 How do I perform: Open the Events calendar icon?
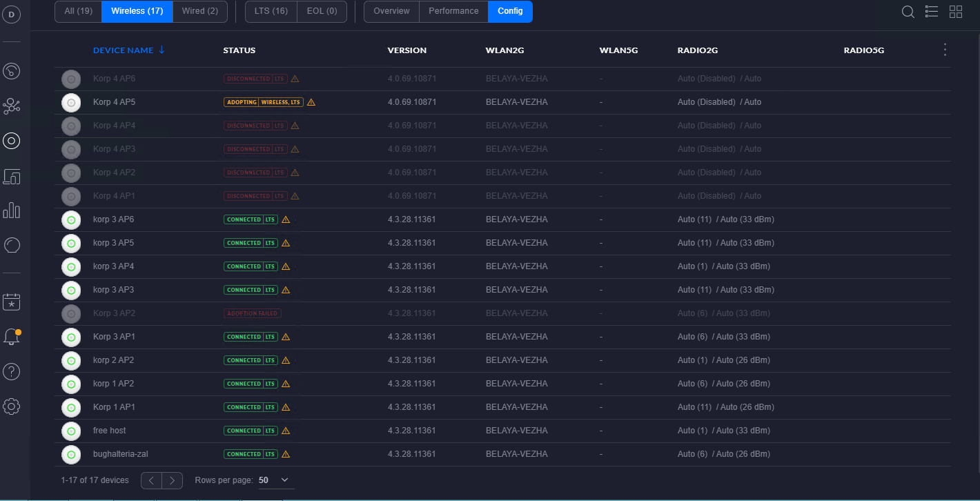point(12,302)
